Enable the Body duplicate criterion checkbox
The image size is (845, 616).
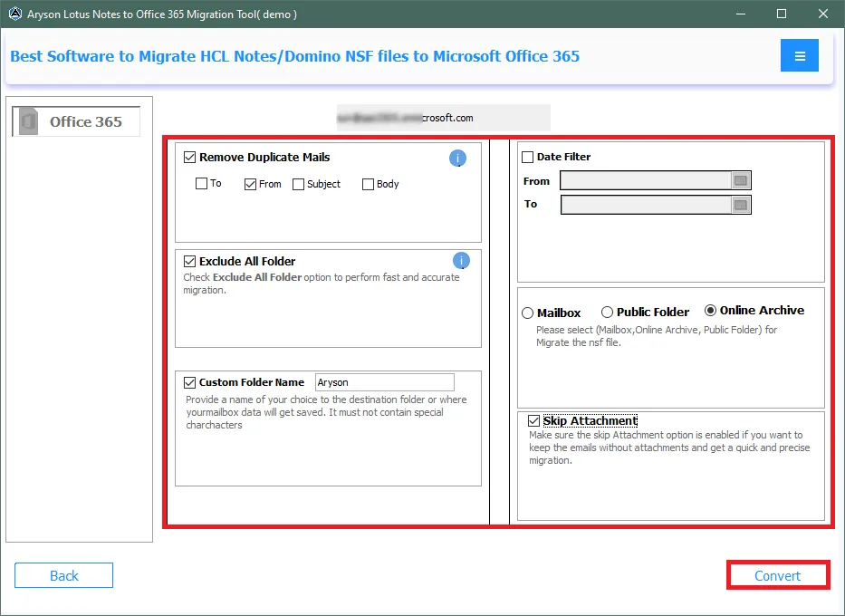(368, 184)
